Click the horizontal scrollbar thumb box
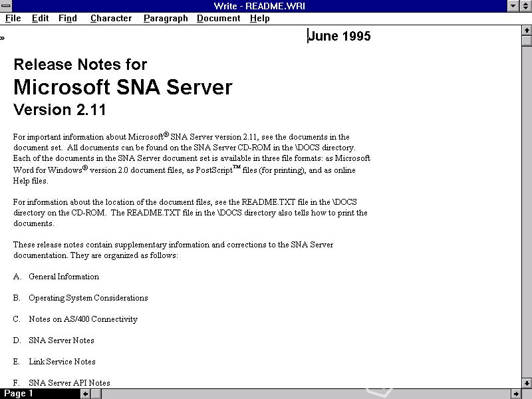 click(96, 394)
